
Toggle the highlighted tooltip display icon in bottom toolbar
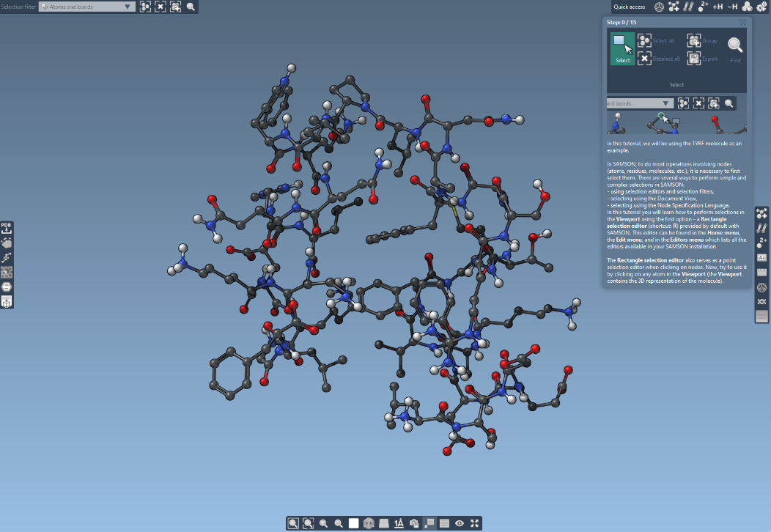[x=429, y=523]
